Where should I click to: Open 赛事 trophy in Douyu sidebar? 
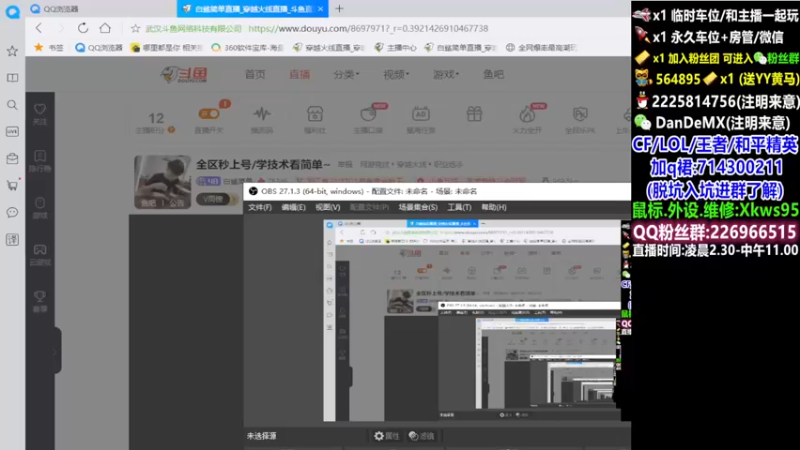pyautogui.click(x=40, y=302)
